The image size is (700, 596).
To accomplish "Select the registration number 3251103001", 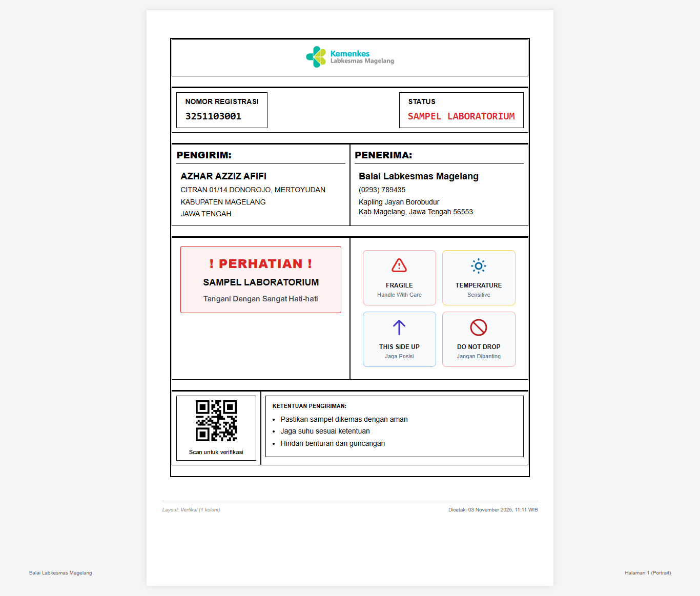I will [213, 116].
